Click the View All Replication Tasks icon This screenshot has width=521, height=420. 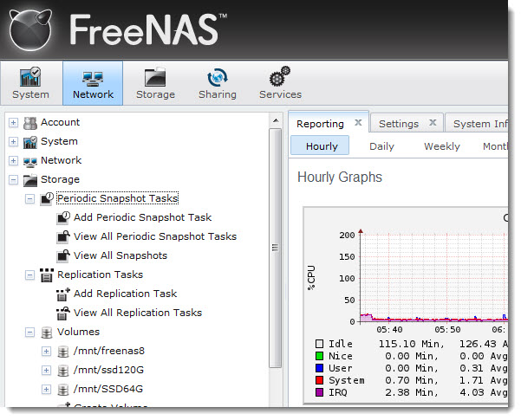click(x=63, y=313)
